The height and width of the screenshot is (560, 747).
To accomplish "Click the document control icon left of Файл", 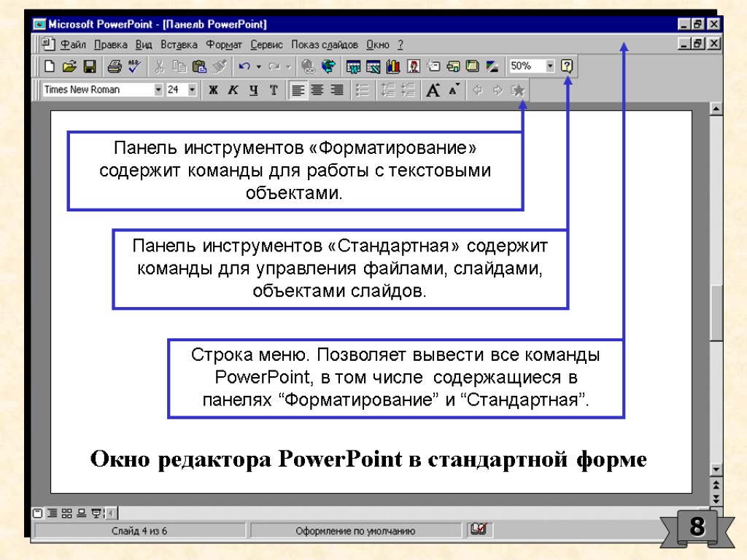I will click(47, 44).
